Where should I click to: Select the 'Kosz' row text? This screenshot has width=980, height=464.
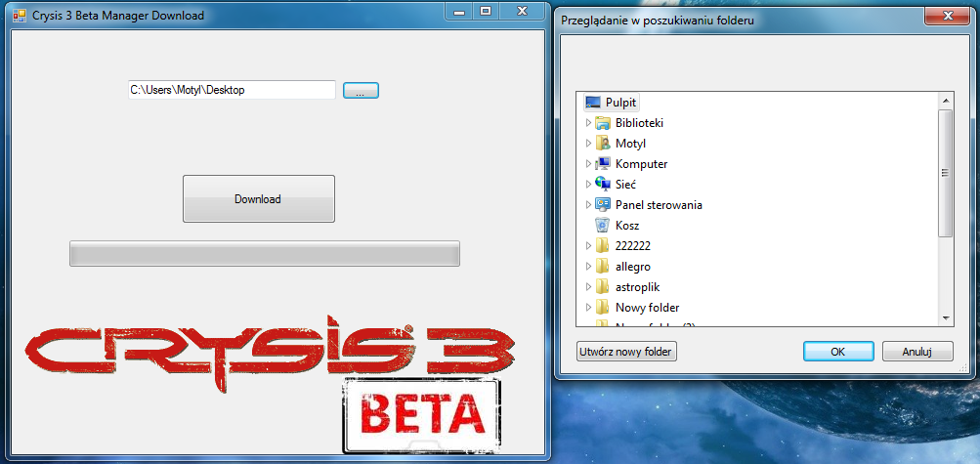627,226
